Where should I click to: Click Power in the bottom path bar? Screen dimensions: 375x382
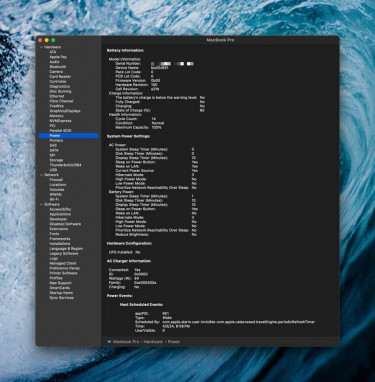point(174,342)
